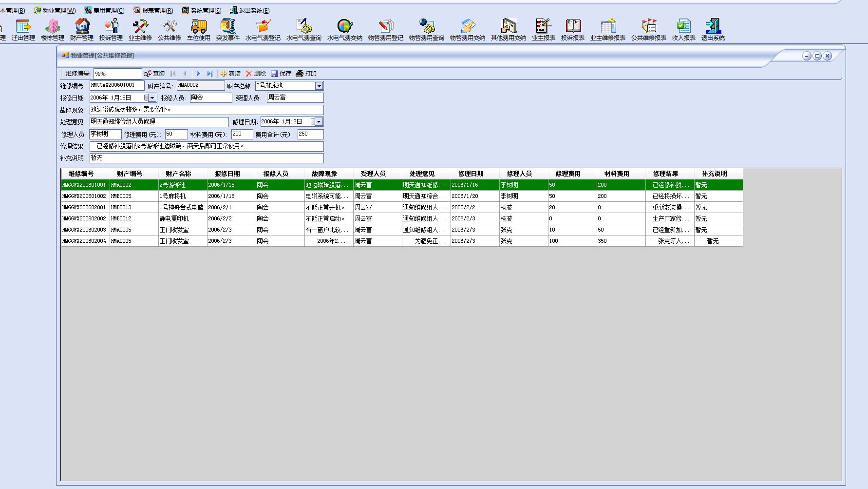
Task: Go to first record arrow
Action: (x=173, y=74)
